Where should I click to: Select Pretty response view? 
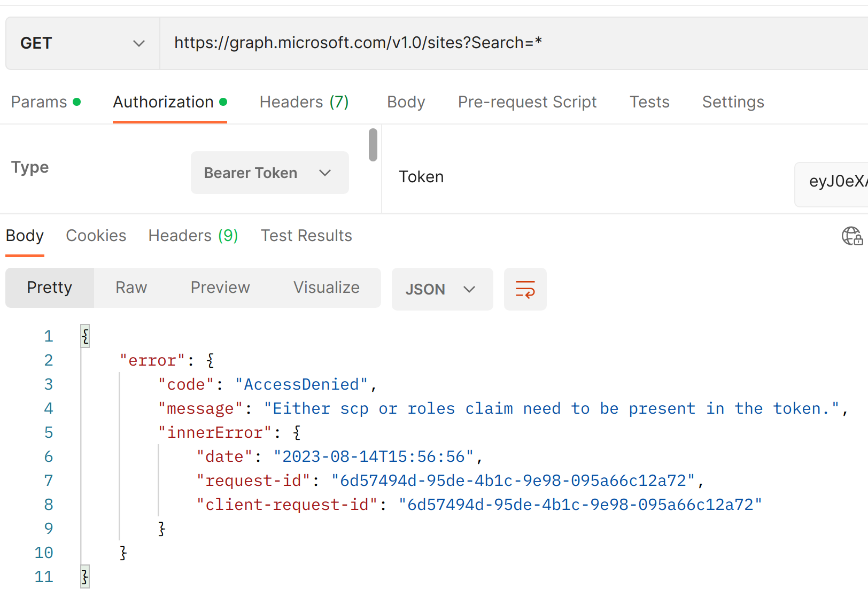coord(50,288)
